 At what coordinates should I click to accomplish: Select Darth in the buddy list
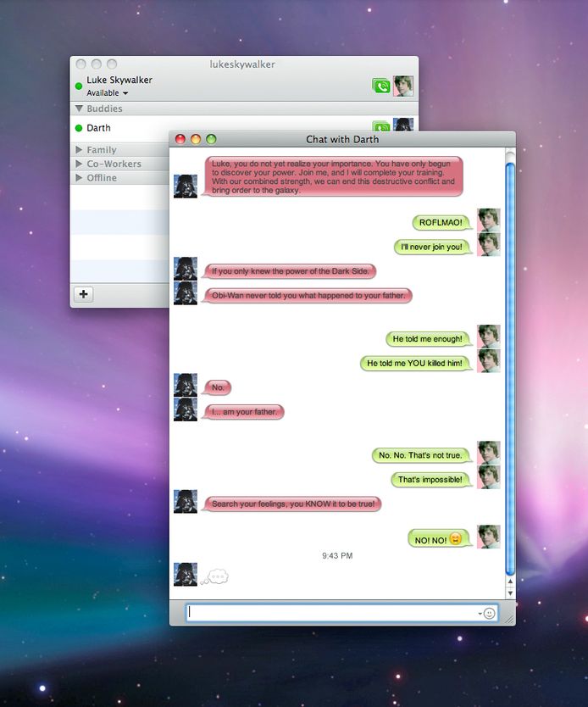pos(119,128)
